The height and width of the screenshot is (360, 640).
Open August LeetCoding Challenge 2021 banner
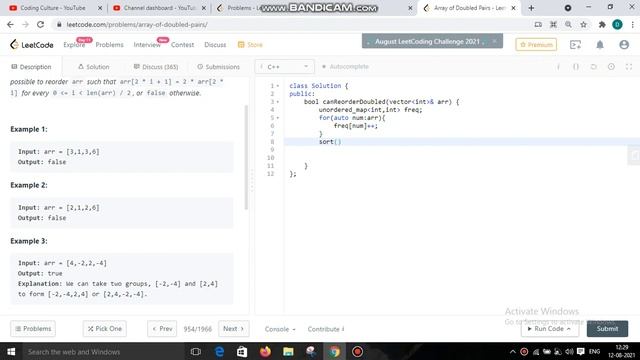(427, 41)
